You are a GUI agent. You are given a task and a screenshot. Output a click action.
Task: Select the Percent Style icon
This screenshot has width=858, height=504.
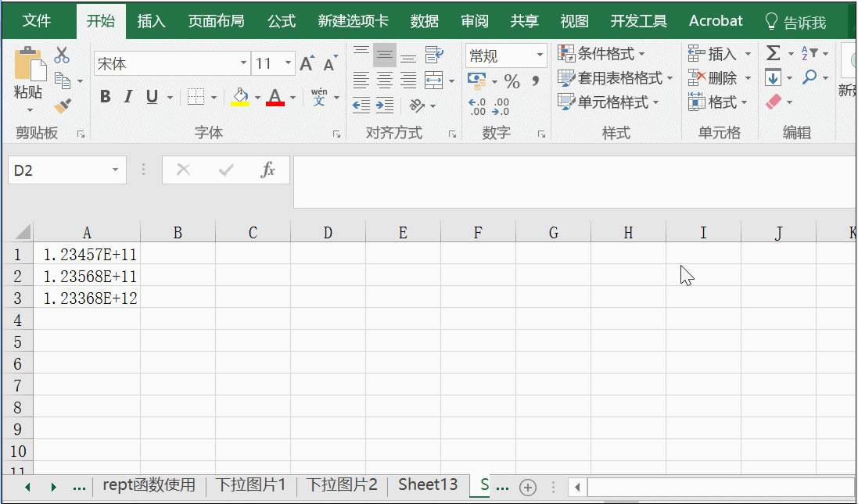coord(511,80)
